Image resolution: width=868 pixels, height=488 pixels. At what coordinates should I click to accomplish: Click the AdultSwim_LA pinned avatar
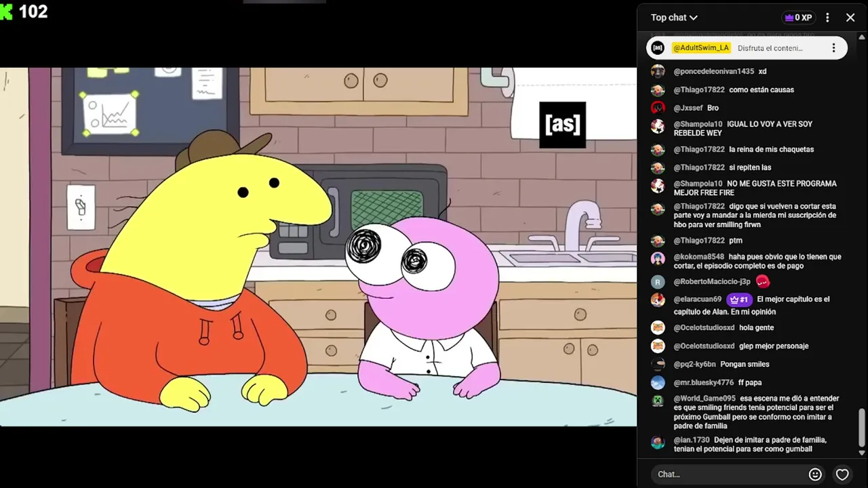click(x=658, y=48)
